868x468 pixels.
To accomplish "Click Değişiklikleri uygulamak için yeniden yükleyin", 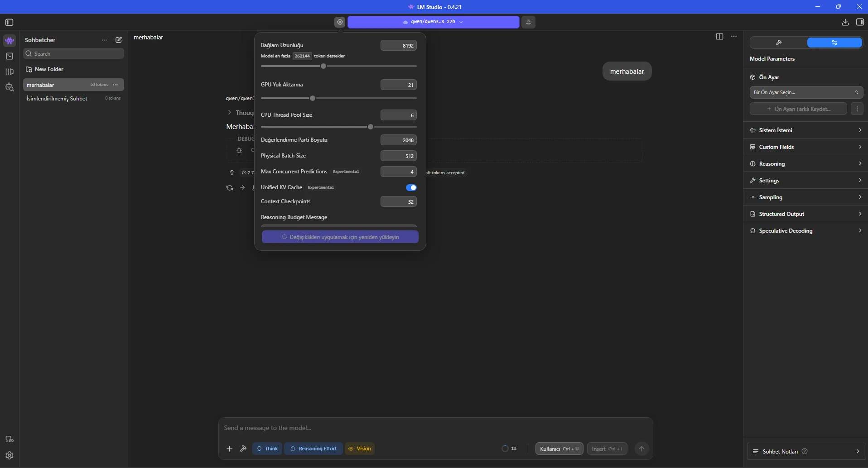I will (340, 237).
